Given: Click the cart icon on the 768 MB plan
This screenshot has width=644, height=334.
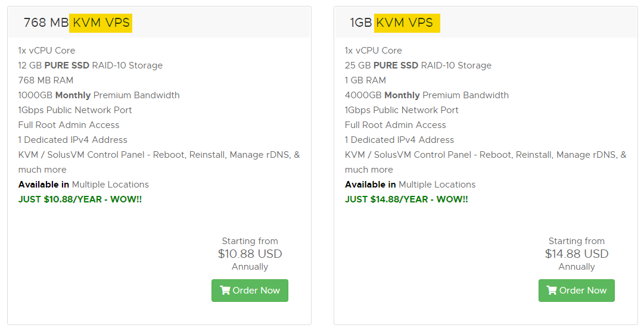Looking at the screenshot, I should 225,291.
